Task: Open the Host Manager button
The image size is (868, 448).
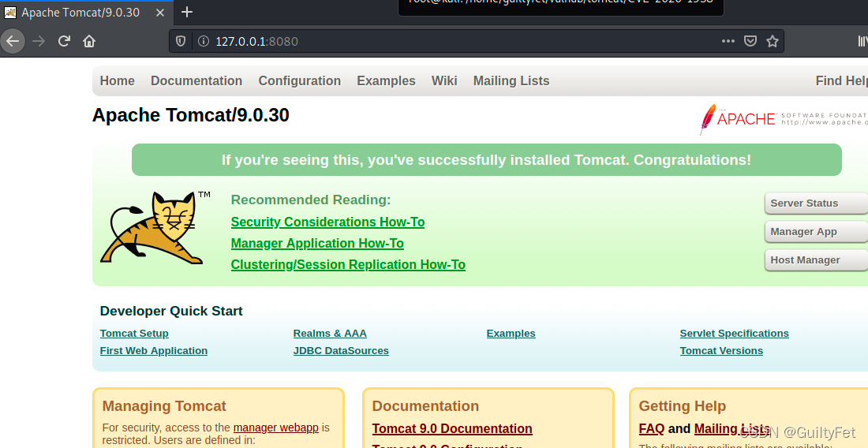Action: tap(816, 260)
